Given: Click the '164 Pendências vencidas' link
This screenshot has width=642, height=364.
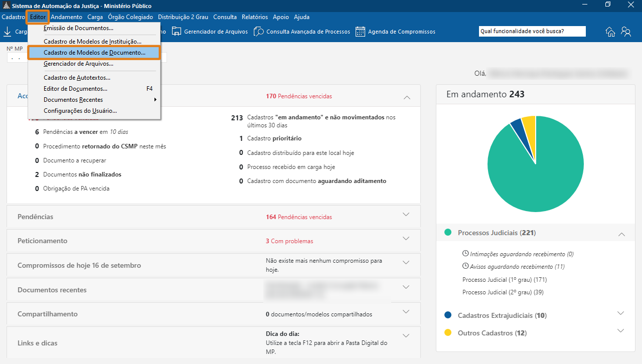Looking at the screenshot, I should click(299, 217).
